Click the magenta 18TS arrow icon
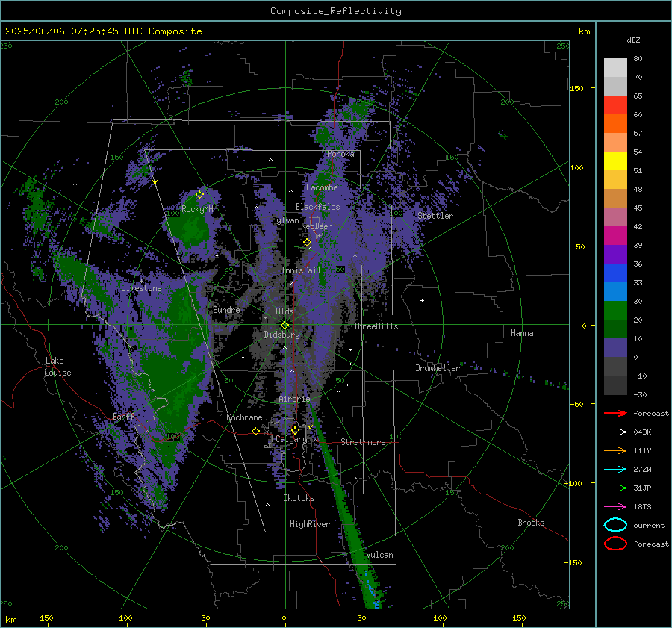 pos(615,506)
